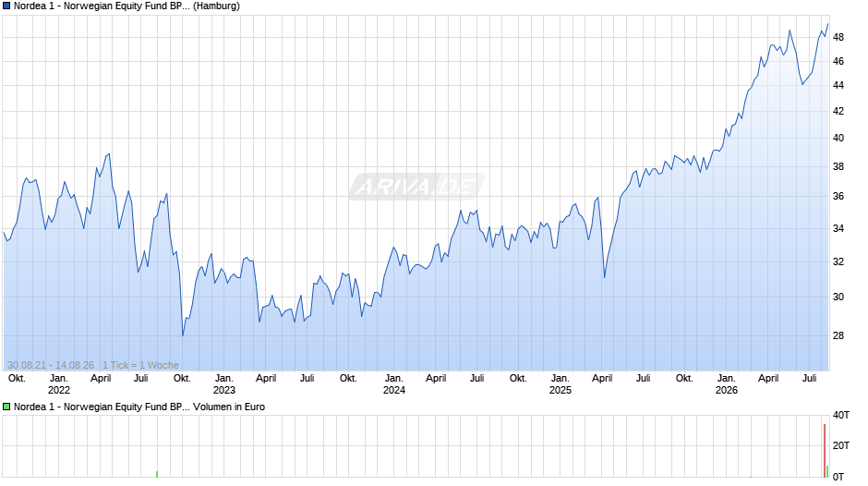Viewport: 868px width, 486px height.
Task: Click the green volume legend square
Action: coord(6,407)
